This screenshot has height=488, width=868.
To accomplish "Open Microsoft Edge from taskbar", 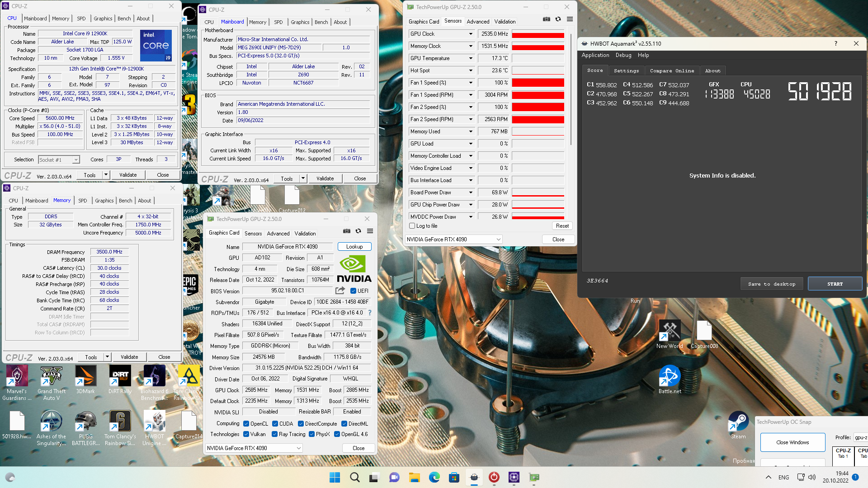I will click(434, 477).
